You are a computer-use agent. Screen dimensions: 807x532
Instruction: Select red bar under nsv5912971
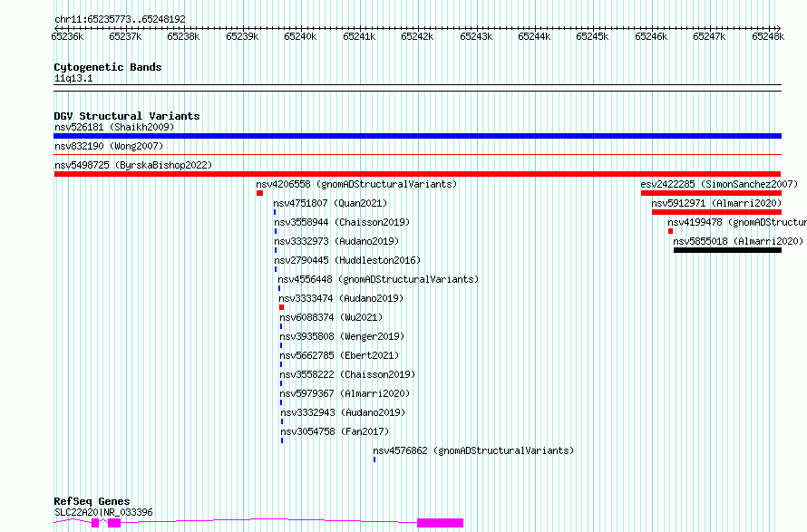tap(716, 212)
